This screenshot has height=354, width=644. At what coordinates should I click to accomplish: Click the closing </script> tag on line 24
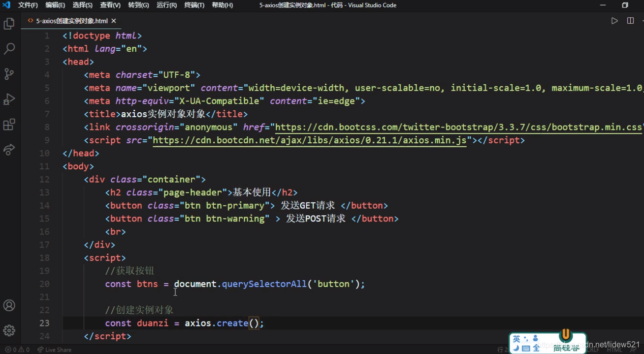click(108, 336)
